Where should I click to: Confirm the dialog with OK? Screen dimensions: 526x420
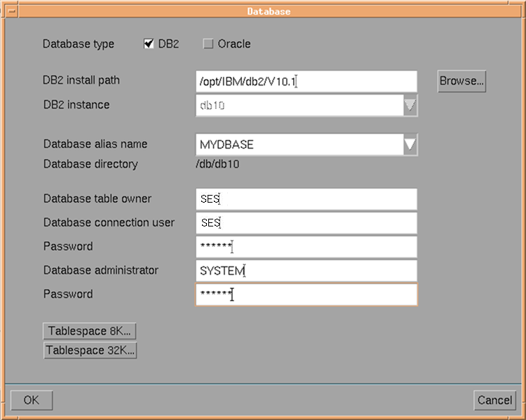coord(32,400)
